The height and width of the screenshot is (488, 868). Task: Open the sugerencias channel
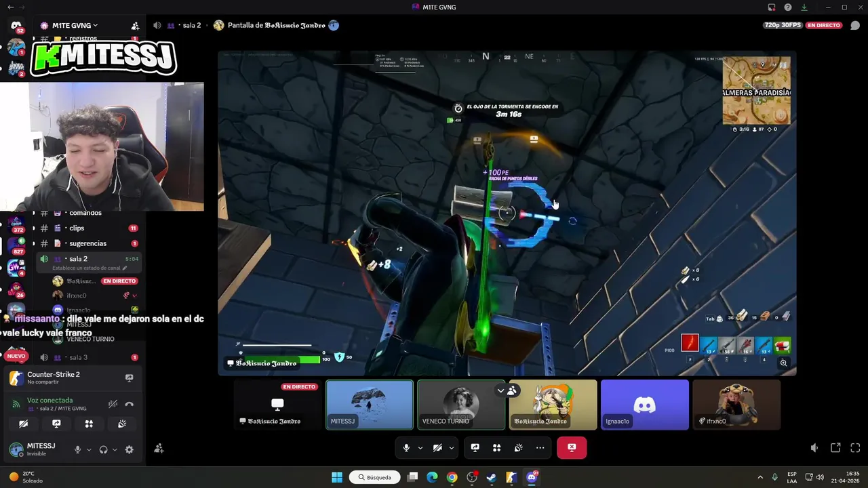[x=87, y=243]
